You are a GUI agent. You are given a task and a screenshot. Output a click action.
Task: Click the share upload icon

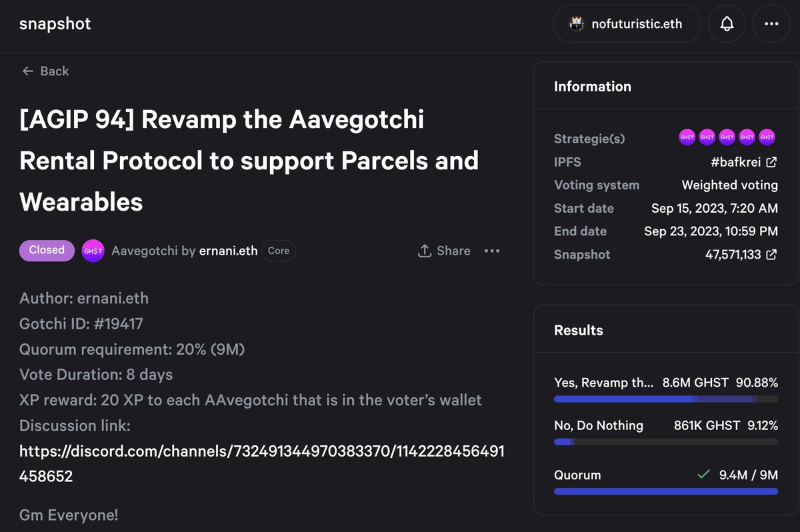tap(424, 251)
